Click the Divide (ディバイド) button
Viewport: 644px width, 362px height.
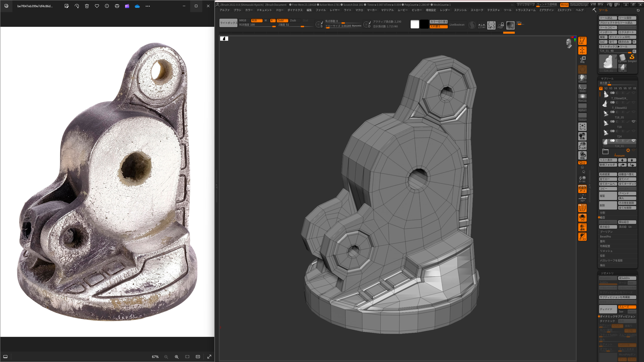click(608, 309)
